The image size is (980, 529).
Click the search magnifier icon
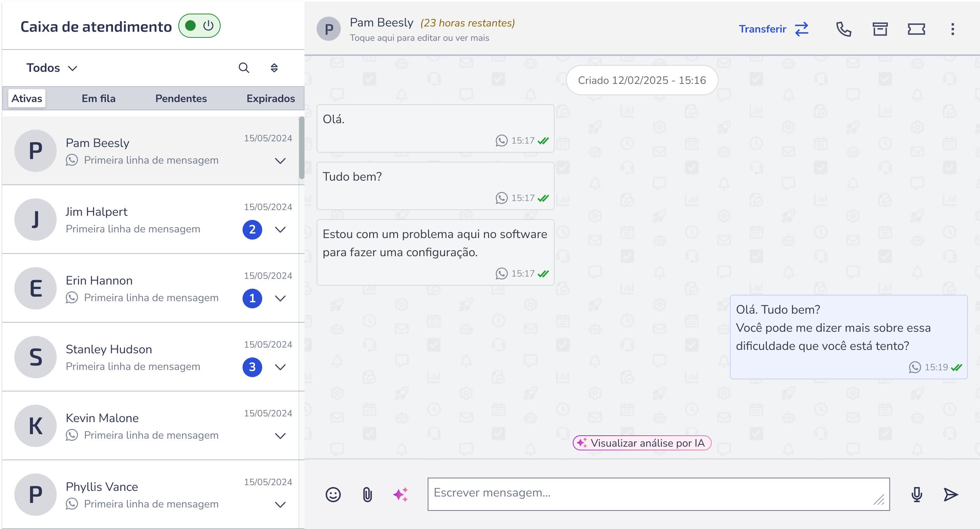coord(244,68)
